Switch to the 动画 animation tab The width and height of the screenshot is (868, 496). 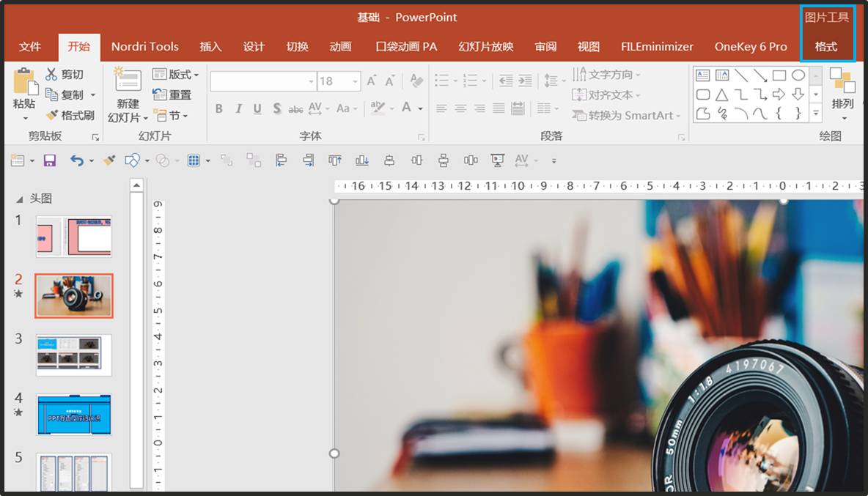[x=340, y=46]
